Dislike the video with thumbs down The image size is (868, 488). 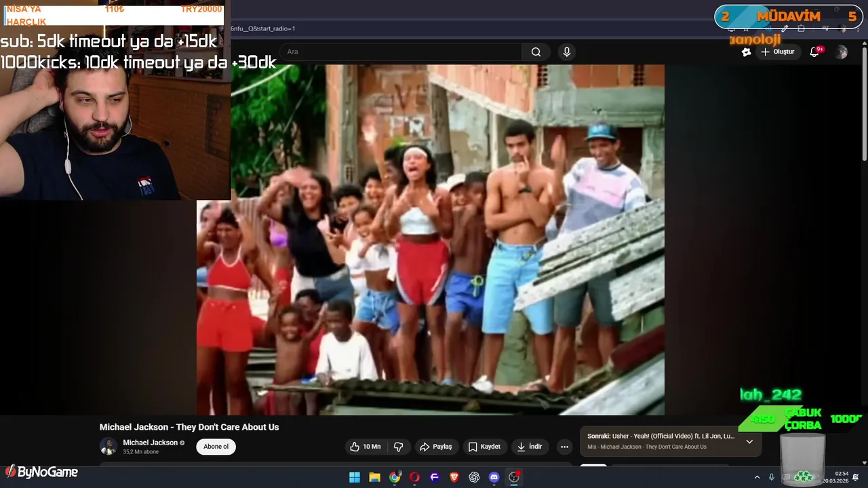pyautogui.click(x=399, y=447)
